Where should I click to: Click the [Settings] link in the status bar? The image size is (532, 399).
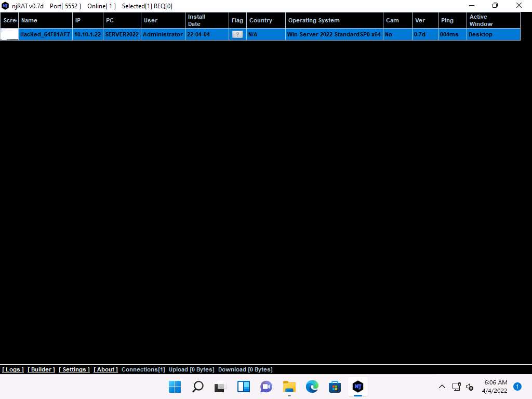point(74,369)
